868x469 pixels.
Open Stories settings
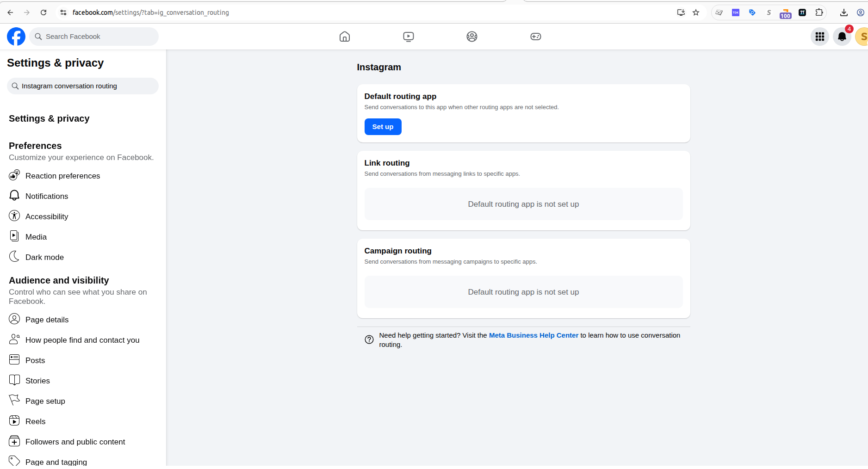[x=83, y=381]
